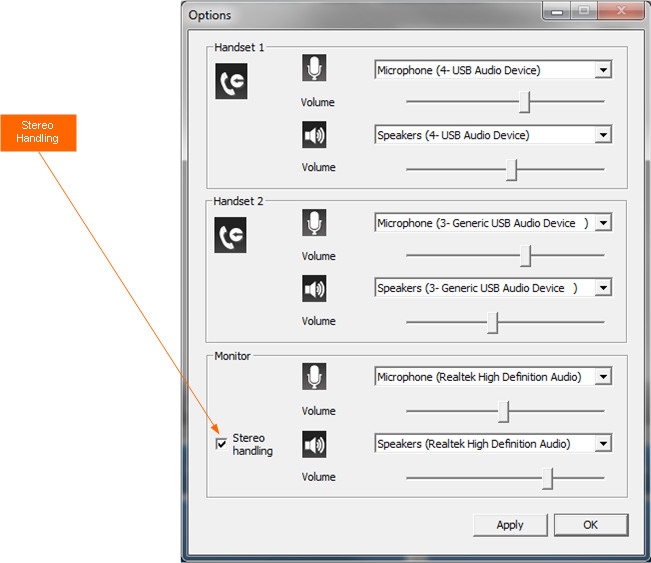Click the Handset 2 microphone icon
This screenshot has width=651, height=563.
[x=314, y=222]
